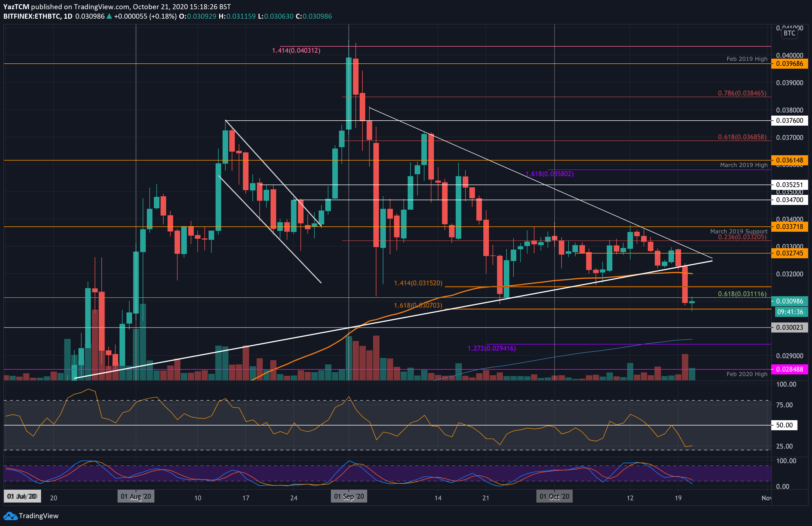The width and height of the screenshot is (812, 526).
Task: Select the 0.034700 price label
Action: pos(789,200)
